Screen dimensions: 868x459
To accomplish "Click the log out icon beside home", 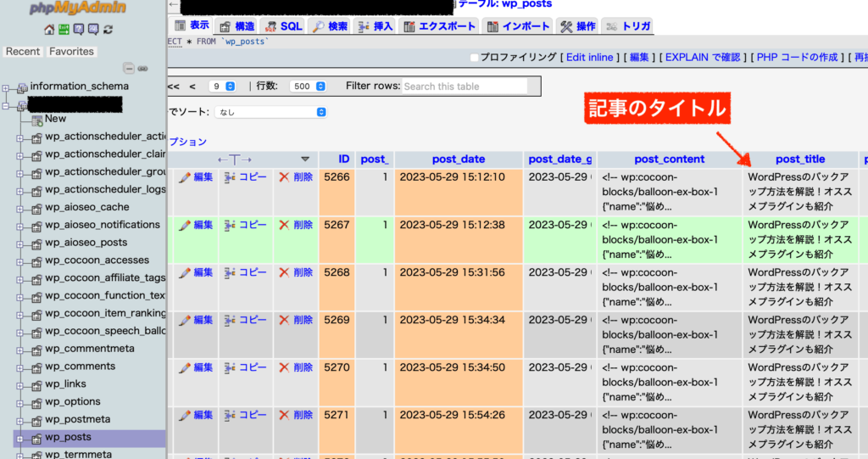I will 64,30.
